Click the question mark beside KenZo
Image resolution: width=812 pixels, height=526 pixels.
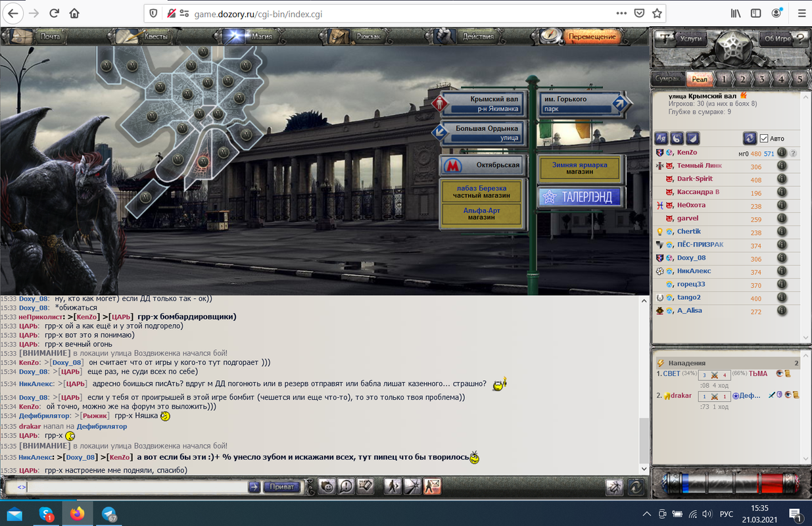(x=794, y=153)
